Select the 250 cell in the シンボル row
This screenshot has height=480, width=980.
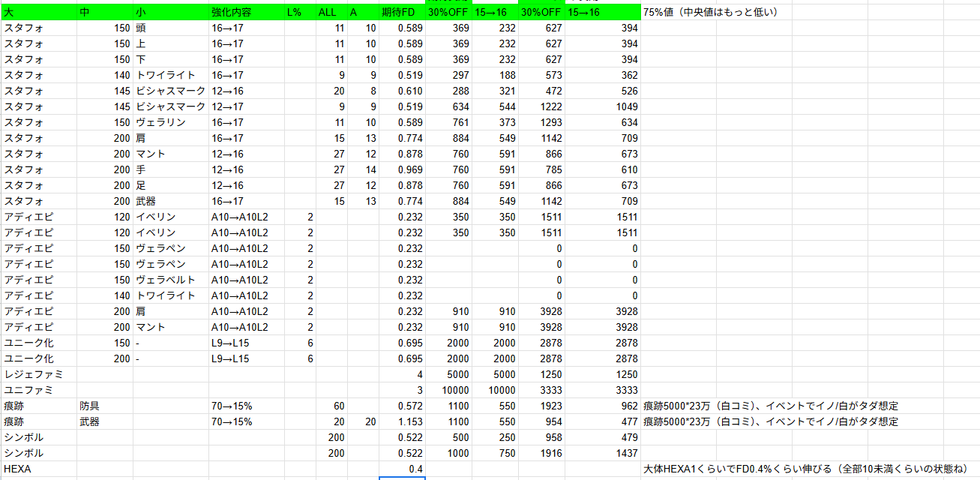[496, 437]
